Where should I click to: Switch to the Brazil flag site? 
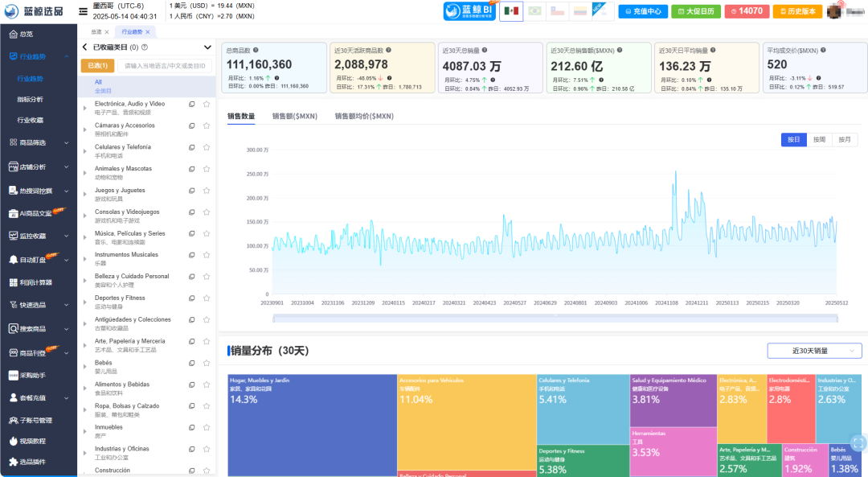[534, 11]
